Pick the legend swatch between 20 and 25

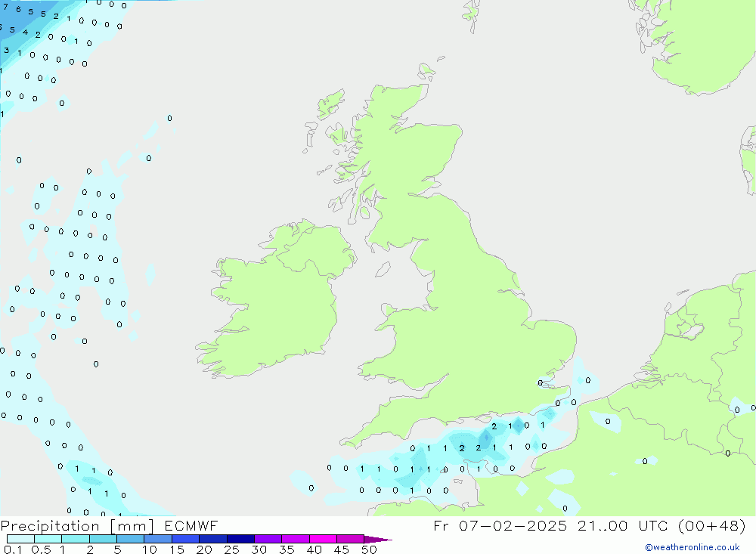[x=212, y=539]
